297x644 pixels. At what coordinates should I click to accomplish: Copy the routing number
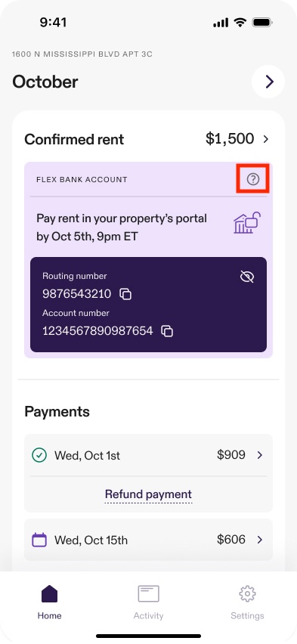click(125, 294)
